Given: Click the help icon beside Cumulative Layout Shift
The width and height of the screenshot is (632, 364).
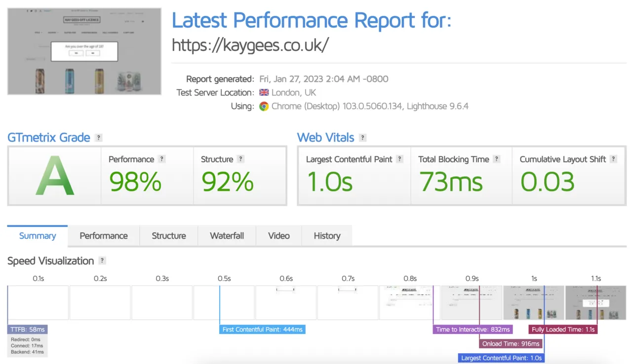Looking at the screenshot, I should pyautogui.click(x=613, y=159).
